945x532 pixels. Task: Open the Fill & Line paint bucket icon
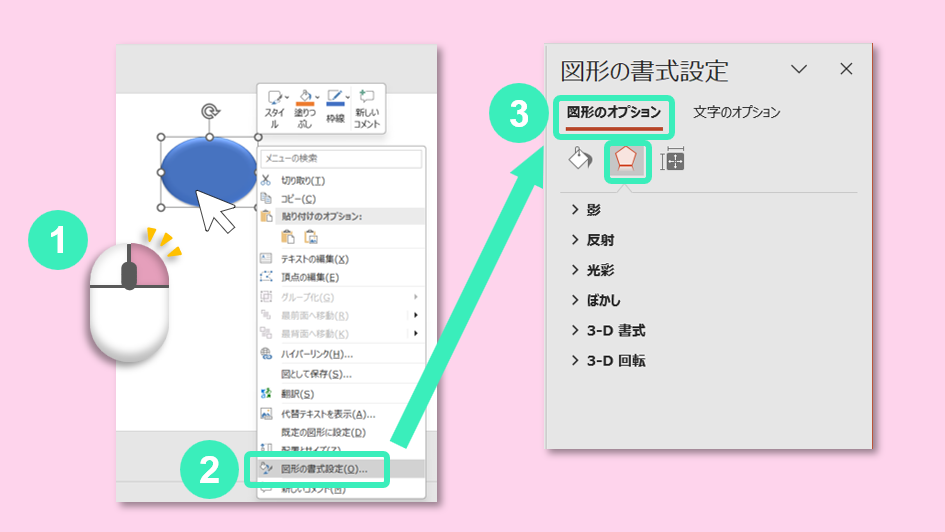[580, 160]
